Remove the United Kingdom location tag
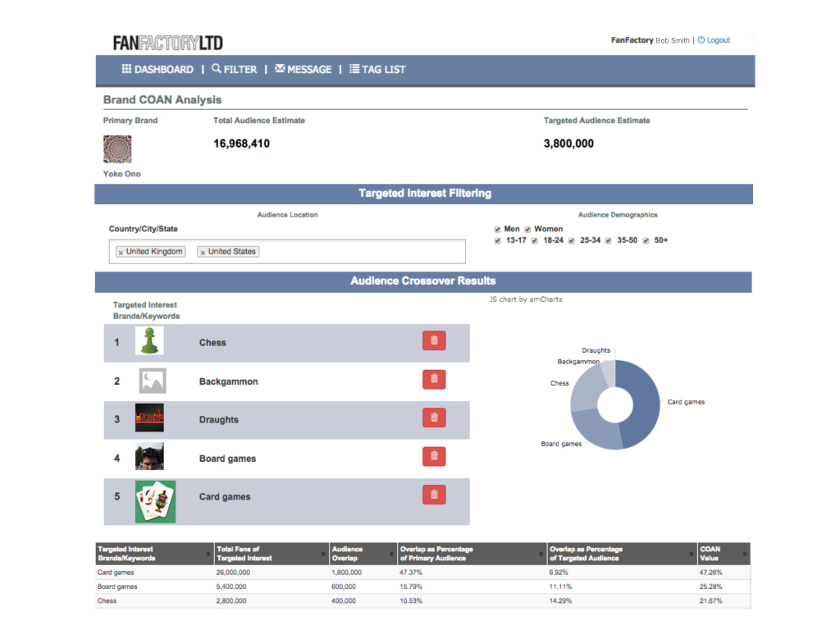 point(121,253)
